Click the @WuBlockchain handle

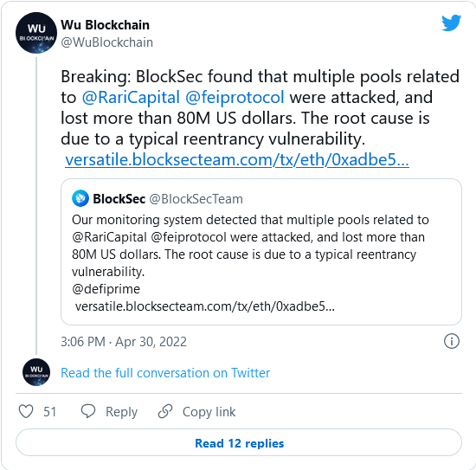point(106,42)
